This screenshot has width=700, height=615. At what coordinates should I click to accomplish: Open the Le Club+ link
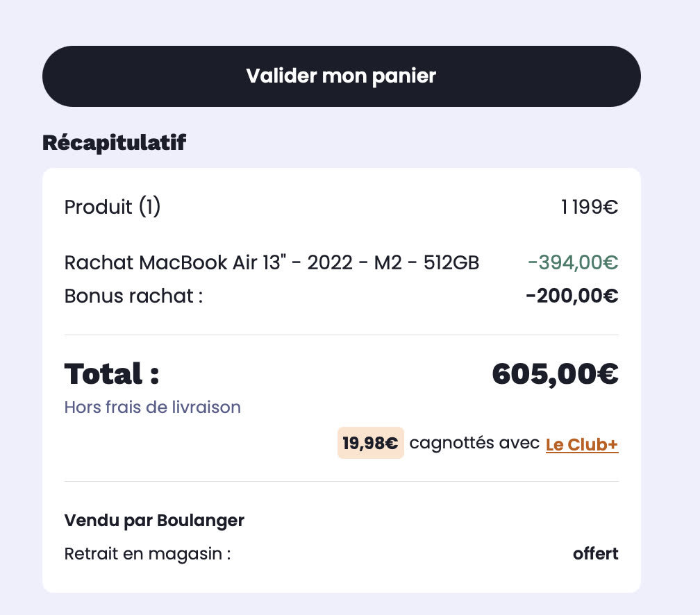click(x=582, y=445)
